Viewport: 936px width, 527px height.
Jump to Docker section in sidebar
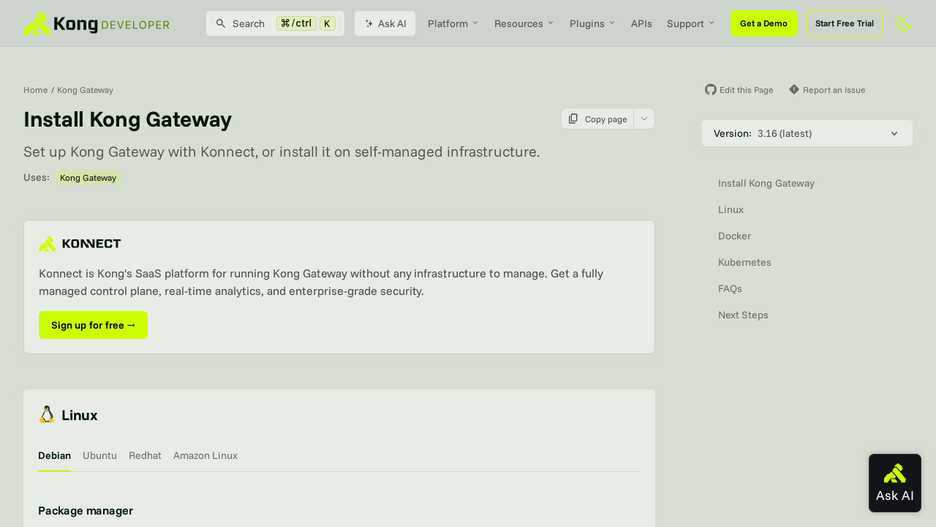(x=734, y=236)
